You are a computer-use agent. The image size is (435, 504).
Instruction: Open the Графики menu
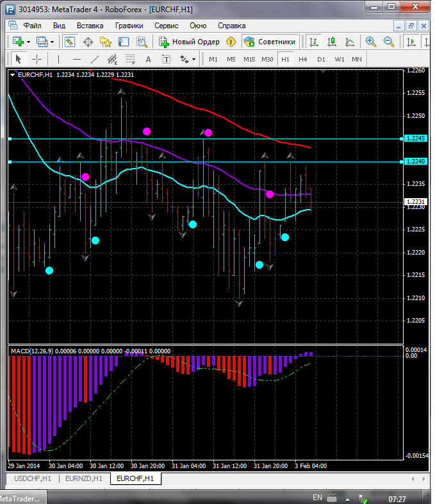[129, 26]
